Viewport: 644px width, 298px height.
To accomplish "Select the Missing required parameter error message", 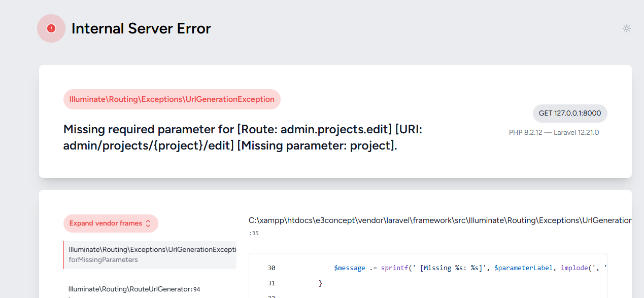I will (x=243, y=138).
